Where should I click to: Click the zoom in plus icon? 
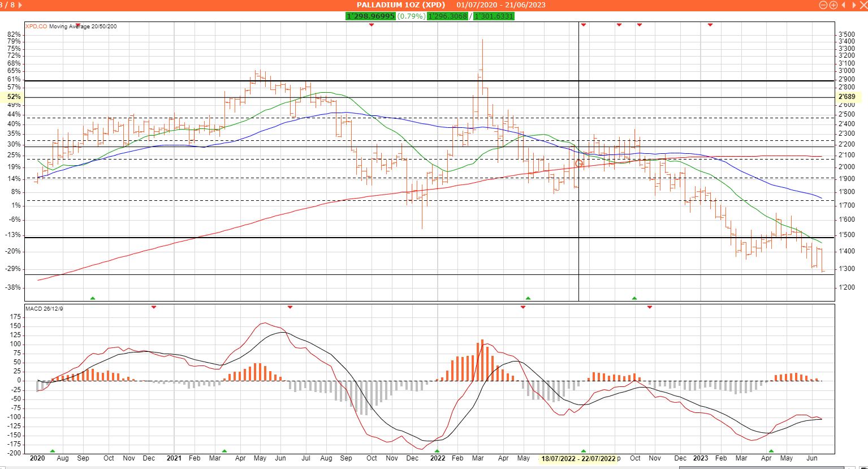pos(834,5)
